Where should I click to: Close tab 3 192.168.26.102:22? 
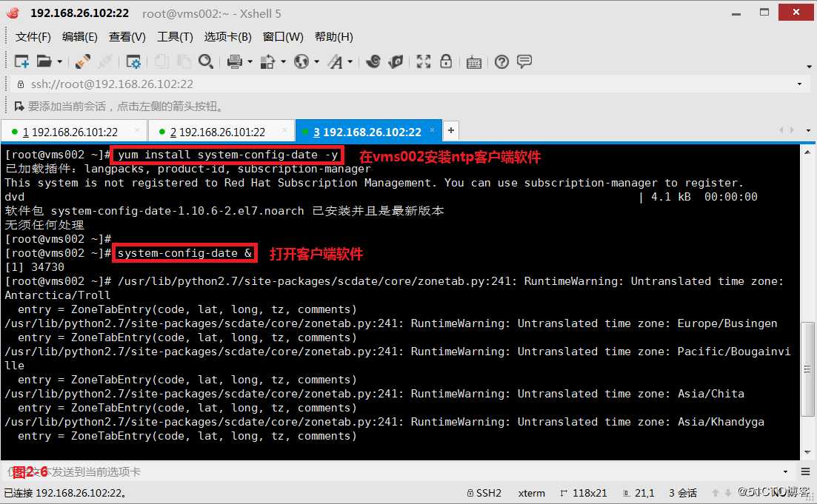click(x=433, y=130)
